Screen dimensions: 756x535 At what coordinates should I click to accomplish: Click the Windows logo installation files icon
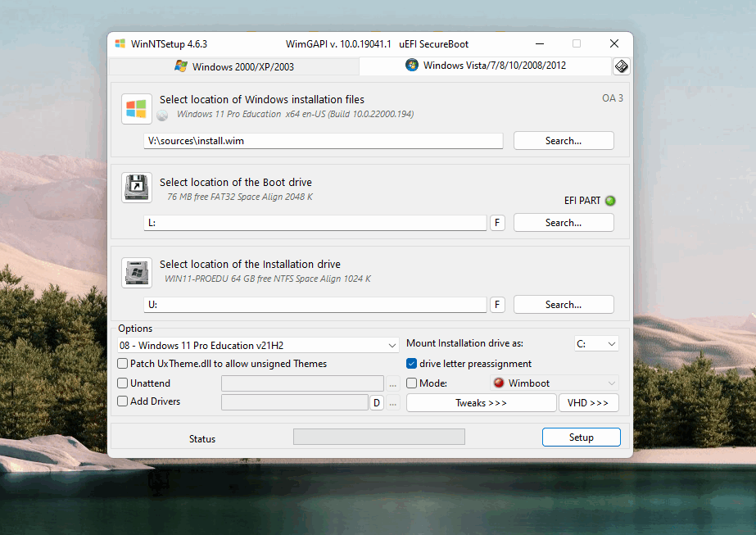pyautogui.click(x=137, y=108)
